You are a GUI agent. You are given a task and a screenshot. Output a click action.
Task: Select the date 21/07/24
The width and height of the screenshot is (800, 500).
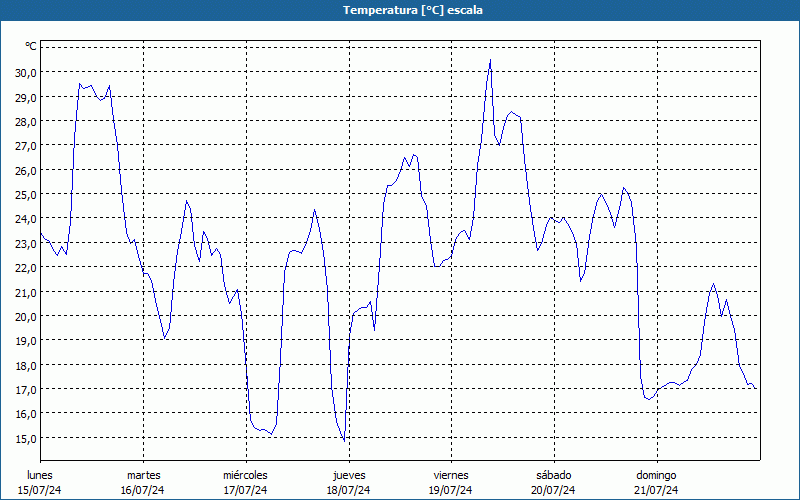coord(657,490)
